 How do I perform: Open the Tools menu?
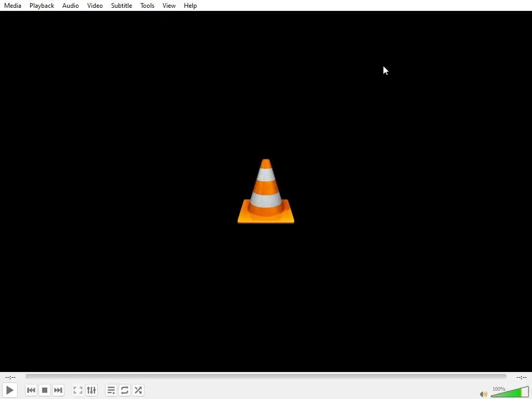click(x=147, y=5)
